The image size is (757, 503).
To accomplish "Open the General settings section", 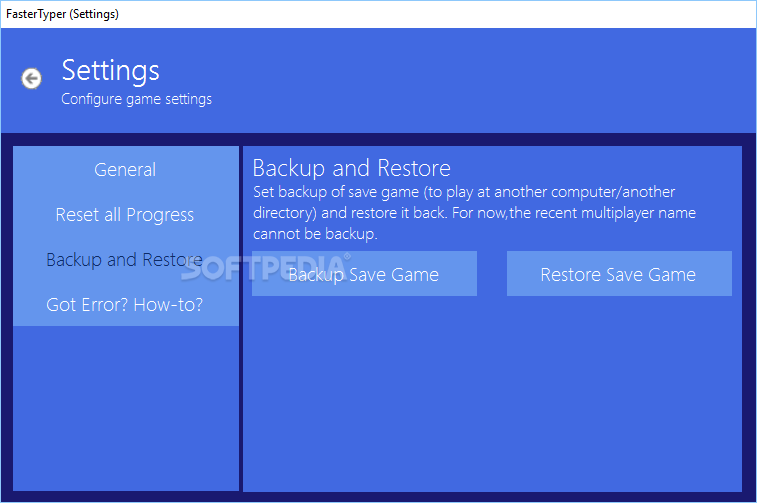I will [125, 169].
